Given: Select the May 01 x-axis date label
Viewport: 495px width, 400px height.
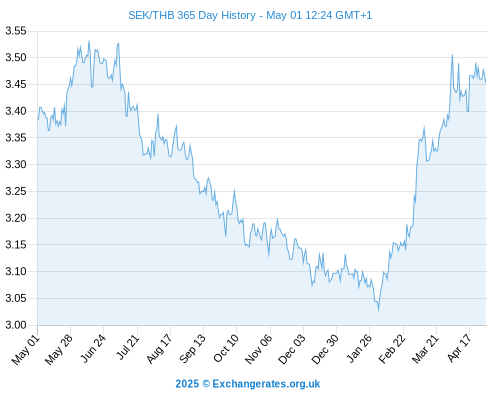Looking at the screenshot, I should tap(26, 350).
